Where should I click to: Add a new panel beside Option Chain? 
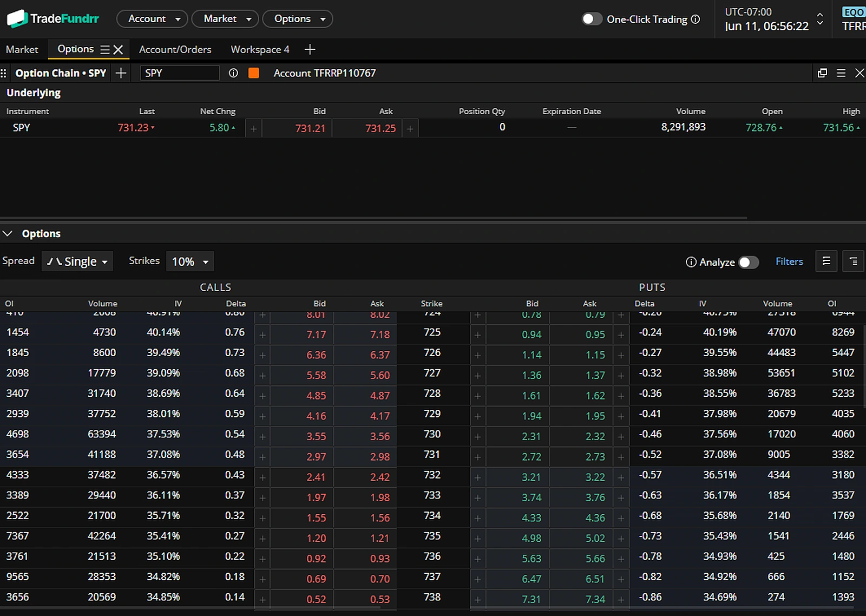(x=121, y=73)
